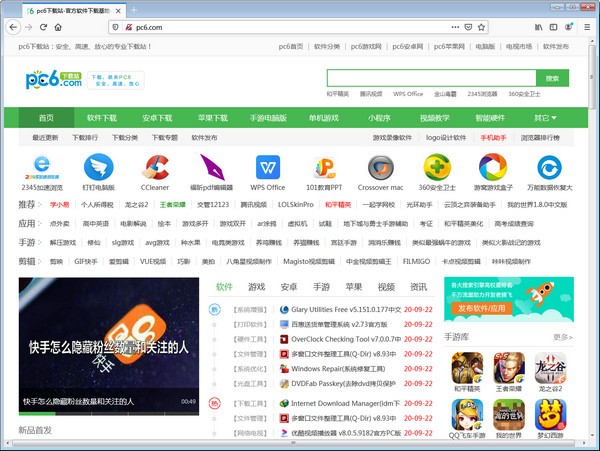Click the browser reload button
Image resolution: width=600 pixels, height=451 pixels.
click(44, 27)
